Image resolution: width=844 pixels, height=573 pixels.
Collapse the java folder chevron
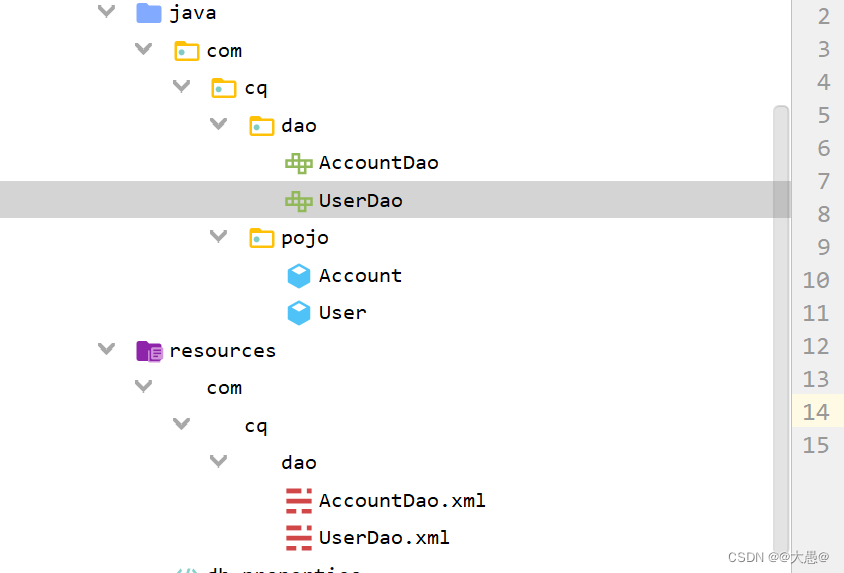click(107, 11)
